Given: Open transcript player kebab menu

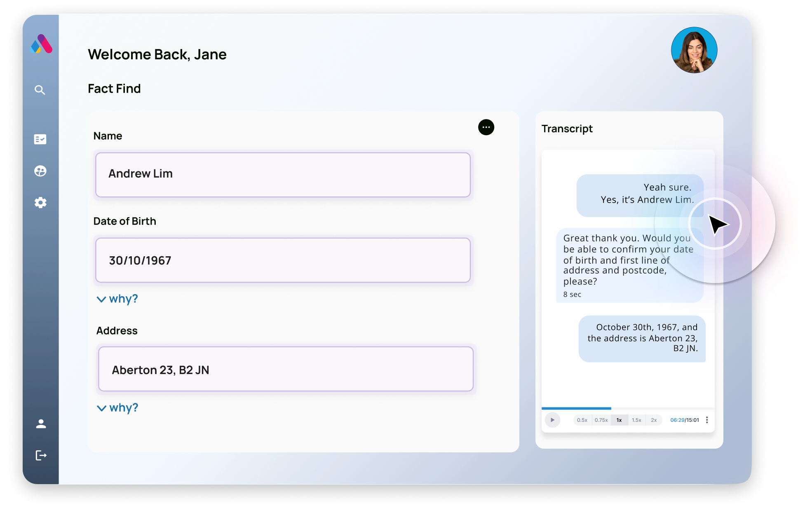Looking at the screenshot, I should (707, 420).
